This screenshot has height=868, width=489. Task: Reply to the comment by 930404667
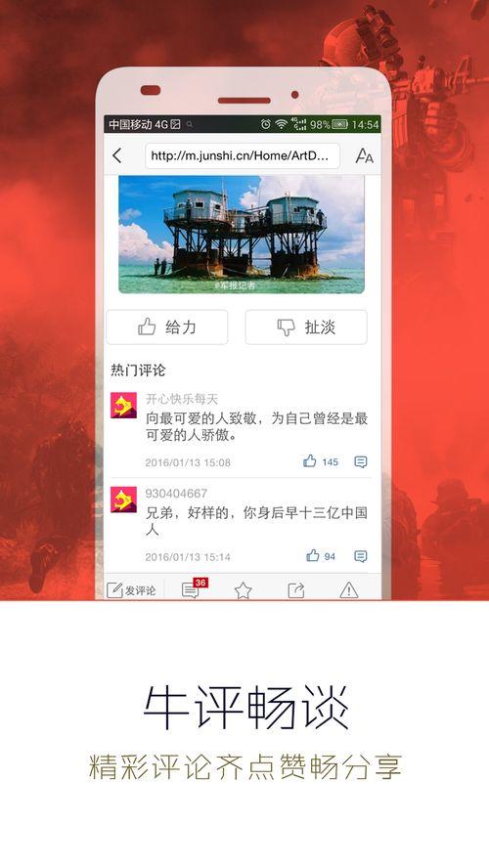coord(361,556)
